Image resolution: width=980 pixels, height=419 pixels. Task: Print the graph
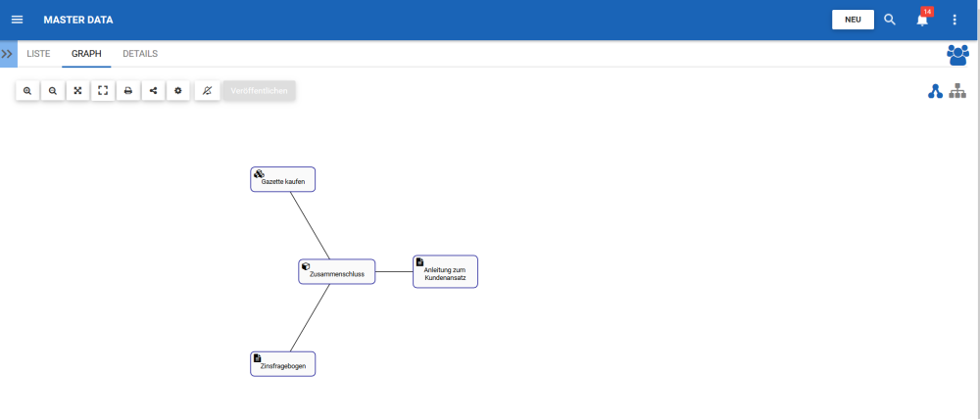[128, 90]
